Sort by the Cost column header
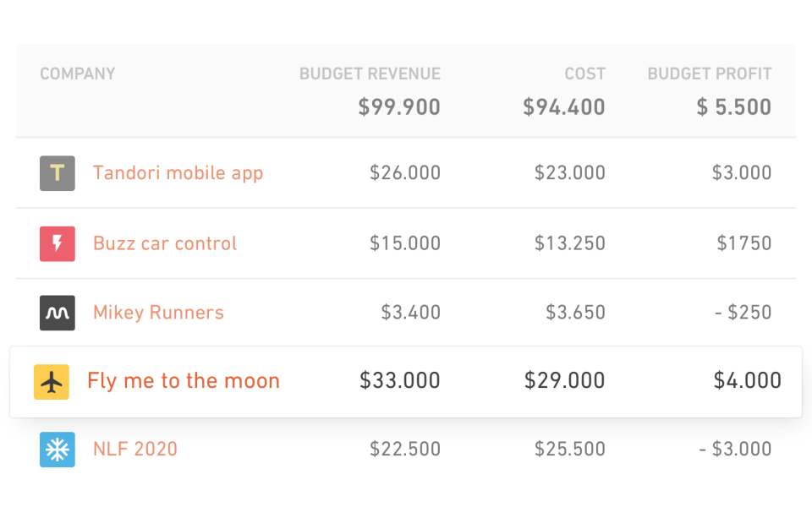This screenshot has width=812, height=529. (x=585, y=74)
